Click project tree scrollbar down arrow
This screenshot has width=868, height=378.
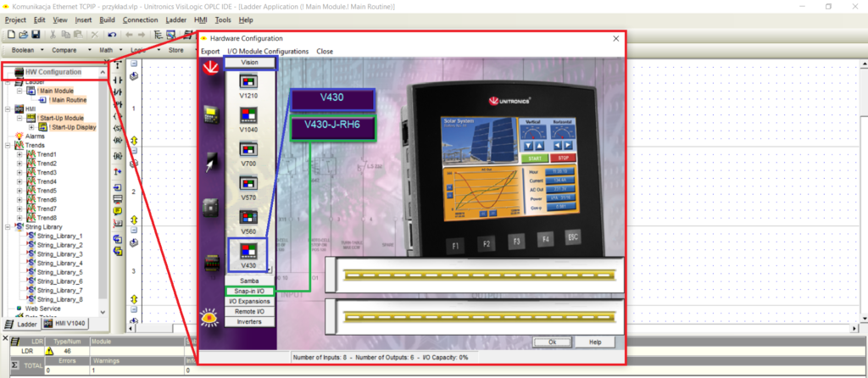pyautogui.click(x=103, y=311)
